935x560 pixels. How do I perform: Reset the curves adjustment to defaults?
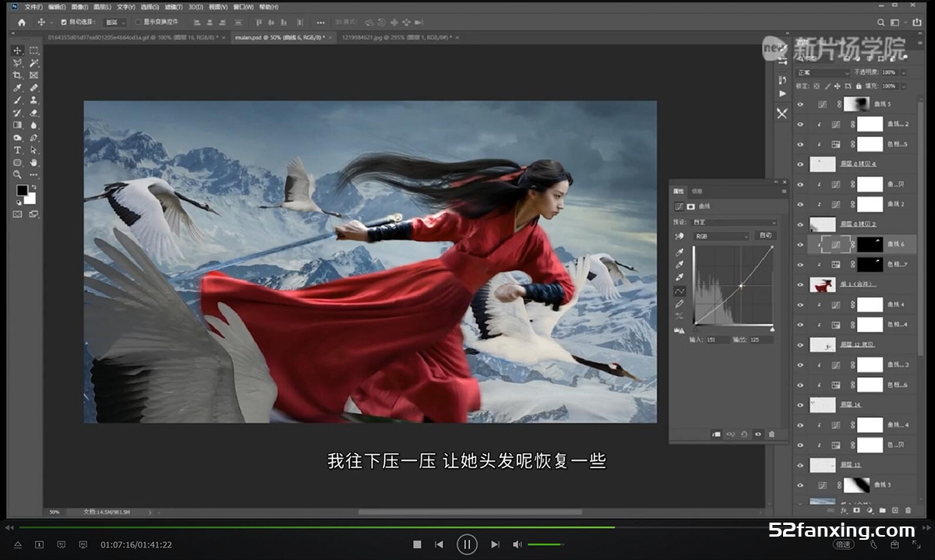pos(745,434)
